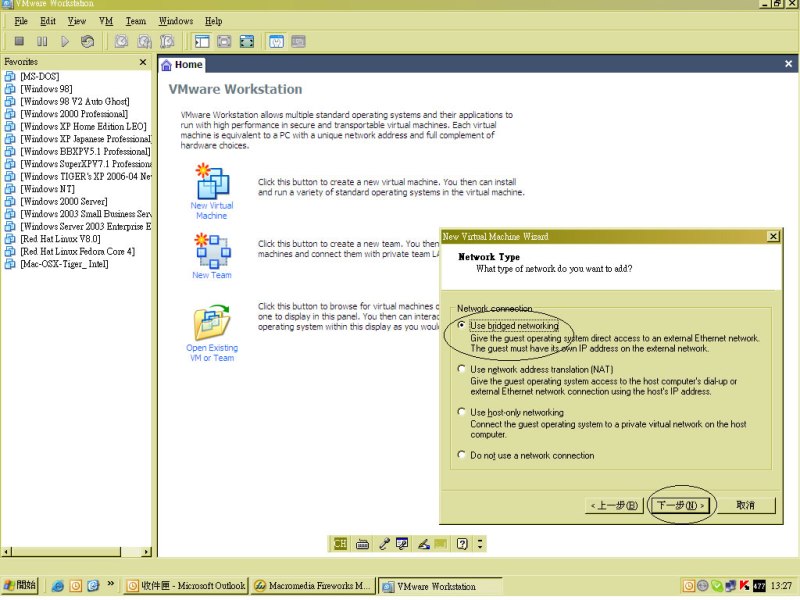Switch to Macromedia Fireworks taskbar button
Image resolution: width=800 pixels, height=600 pixels.
(x=313, y=586)
